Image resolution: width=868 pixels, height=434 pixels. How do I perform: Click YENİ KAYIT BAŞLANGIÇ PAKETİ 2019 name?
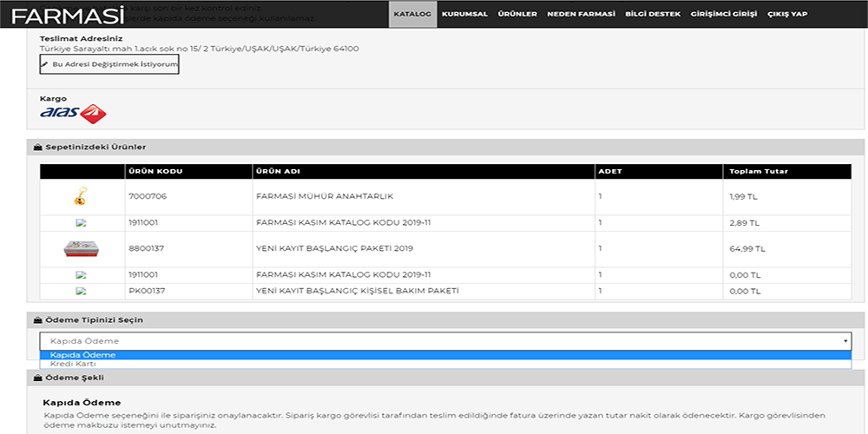(x=334, y=248)
